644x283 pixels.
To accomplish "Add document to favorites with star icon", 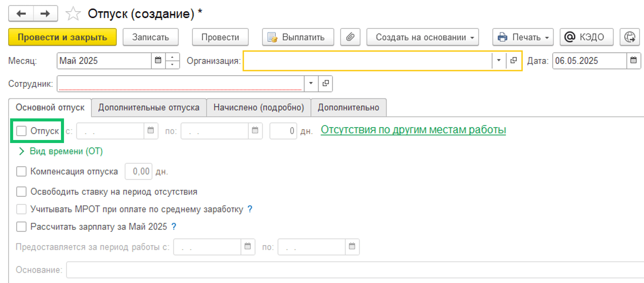I will [x=73, y=14].
